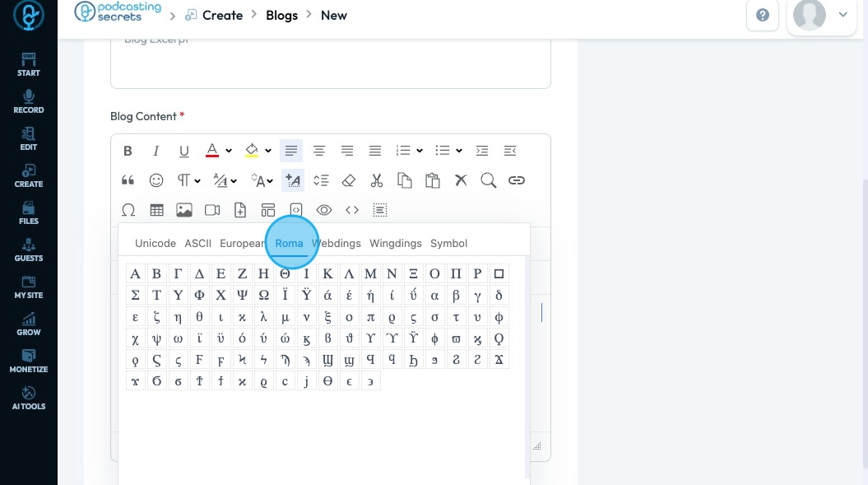868x485 pixels.
Task: Click the delete X icon
Action: (x=461, y=180)
